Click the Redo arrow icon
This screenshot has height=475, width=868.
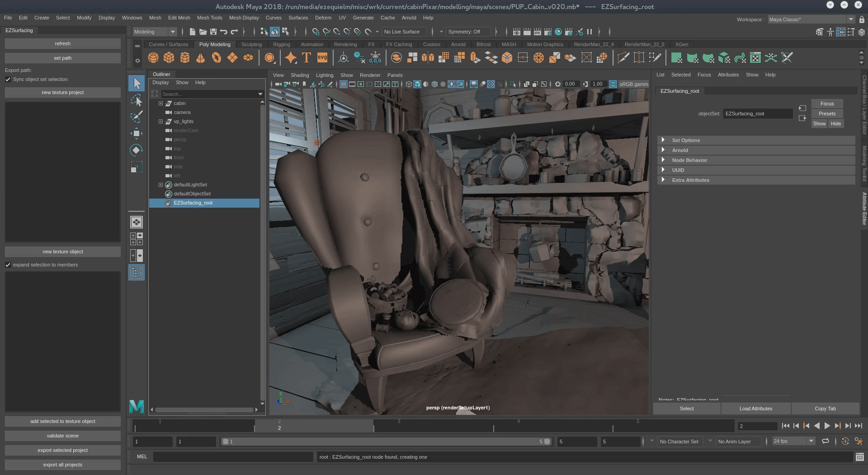234,32
